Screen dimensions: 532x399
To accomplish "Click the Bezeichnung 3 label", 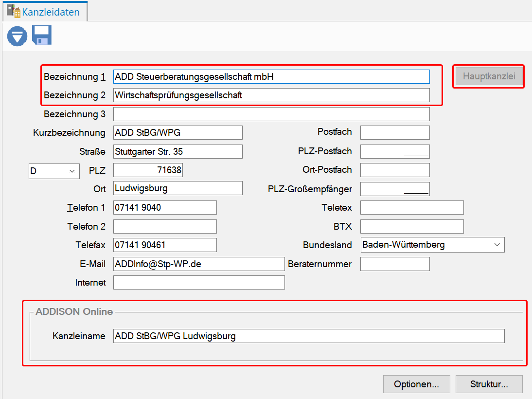I will (x=74, y=114).
